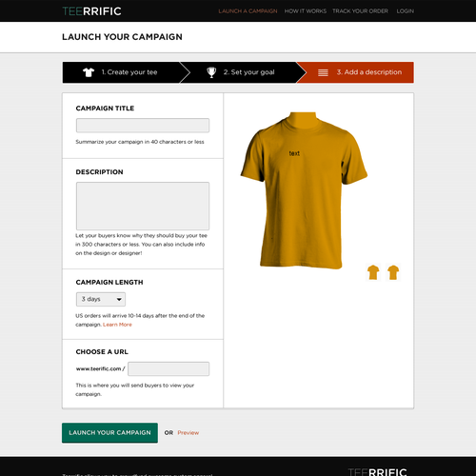Open Track Your Order nav item
476x476 pixels.
(360, 11)
